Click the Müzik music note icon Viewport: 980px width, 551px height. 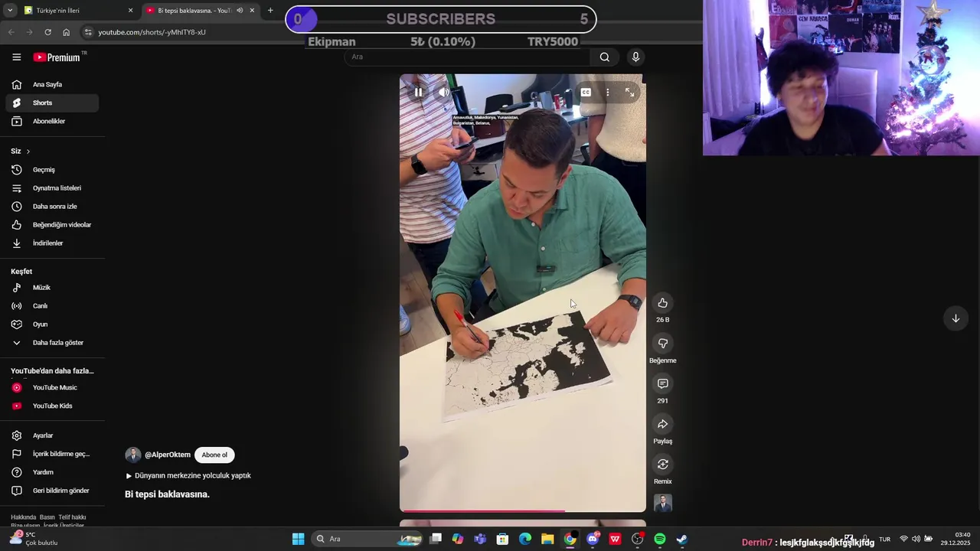pyautogui.click(x=17, y=288)
